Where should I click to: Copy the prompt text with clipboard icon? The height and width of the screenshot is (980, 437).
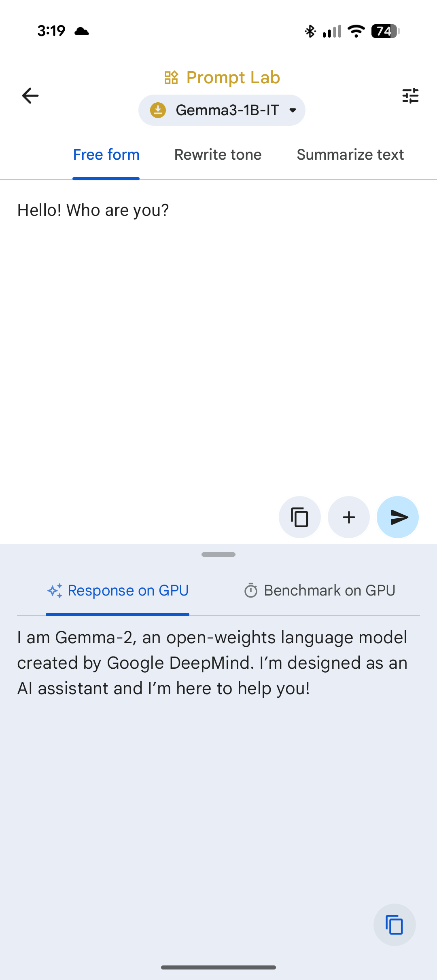click(x=299, y=517)
